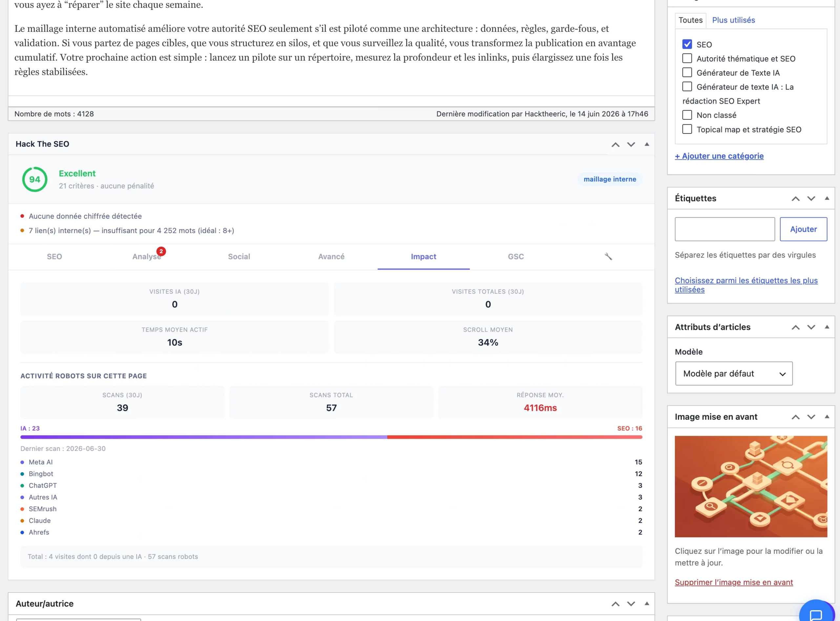Click 'Dernier scan : 2026-06-30' text

[x=63, y=449]
